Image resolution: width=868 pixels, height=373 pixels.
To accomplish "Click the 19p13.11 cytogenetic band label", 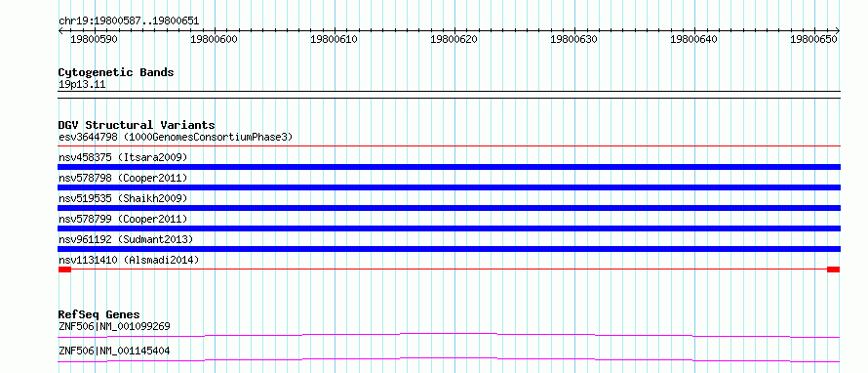I will pyautogui.click(x=82, y=85).
